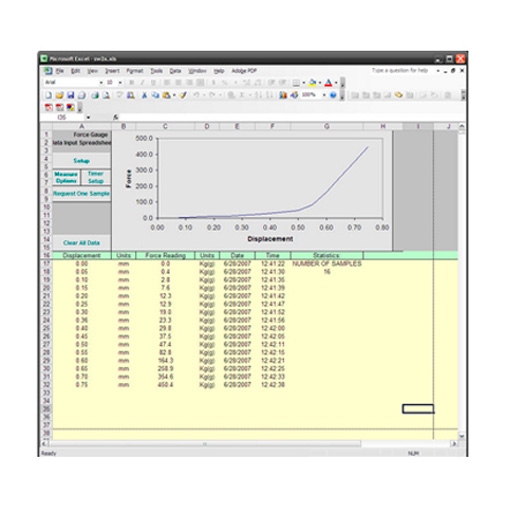Click the Bold formatting icon
The height and width of the screenshot is (510, 510).
click(132, 82)
